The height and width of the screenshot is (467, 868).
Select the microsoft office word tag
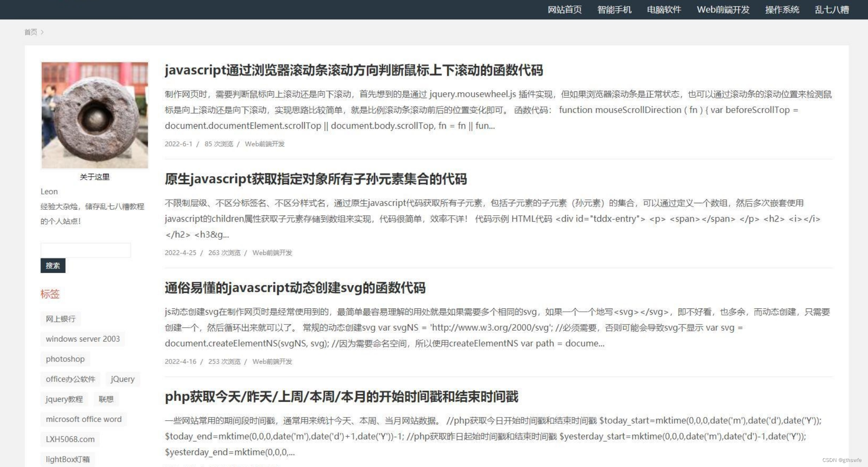83,419
